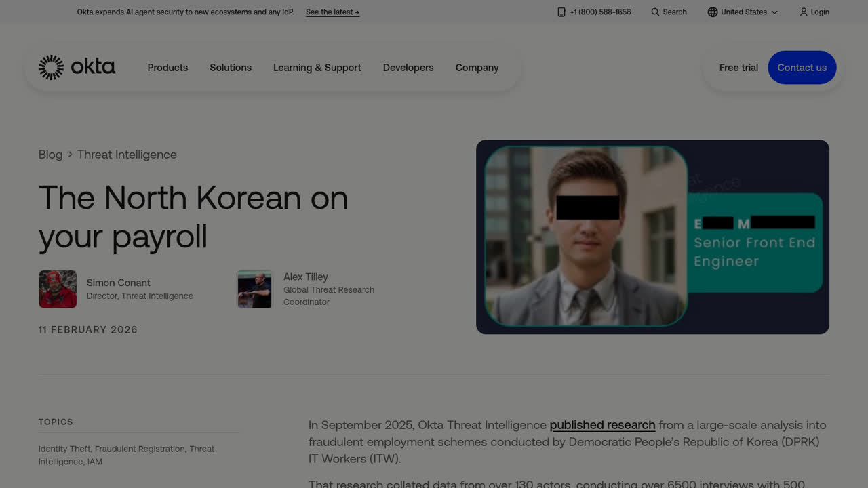Click the Login text link
This screenshot has height=488, width=868.
820,12
